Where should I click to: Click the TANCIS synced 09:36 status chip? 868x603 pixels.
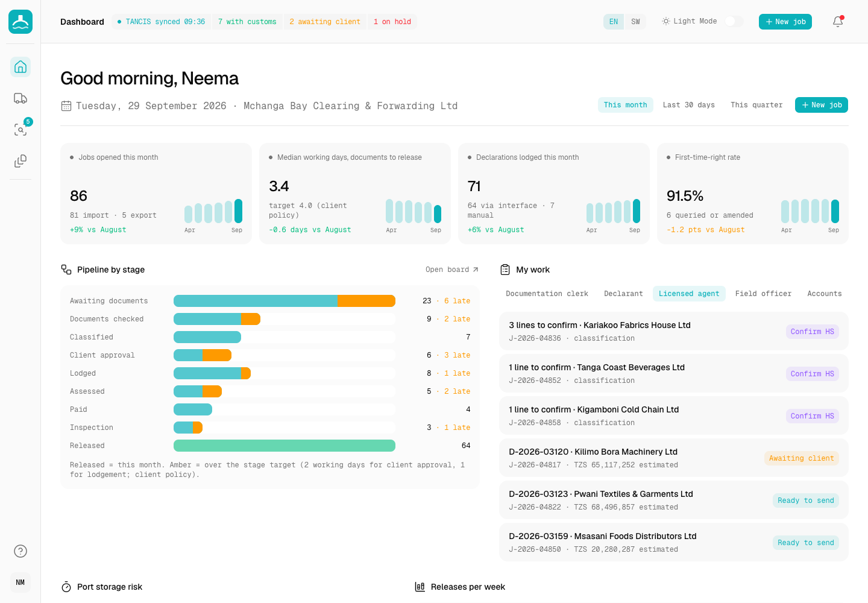click(x=162, y=22)
